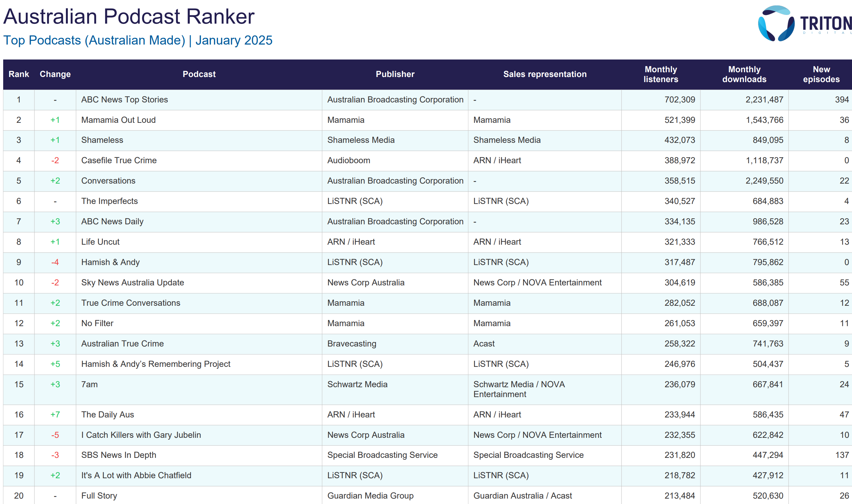
Task: Click the Publisher column header
Action: point(395,74)
